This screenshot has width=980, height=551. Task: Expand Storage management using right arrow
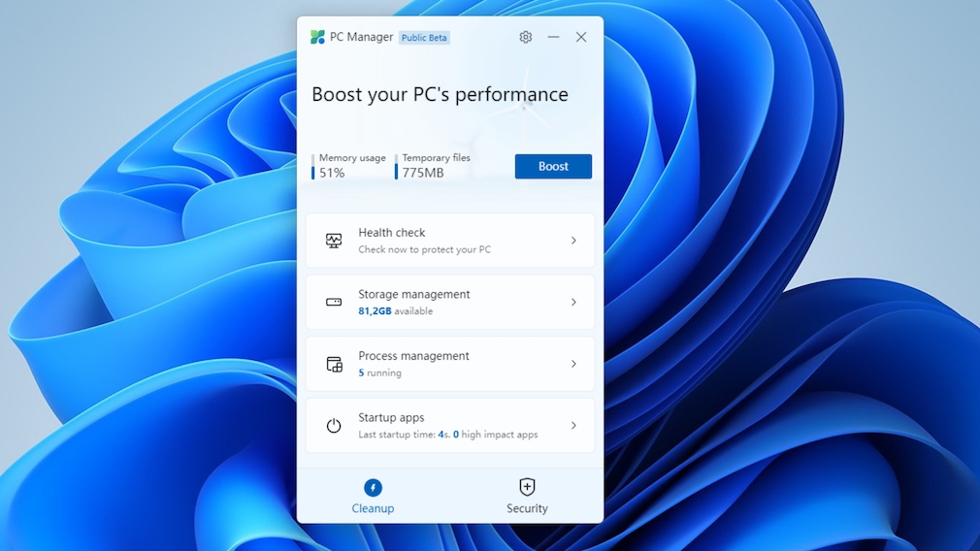point(573,302)
